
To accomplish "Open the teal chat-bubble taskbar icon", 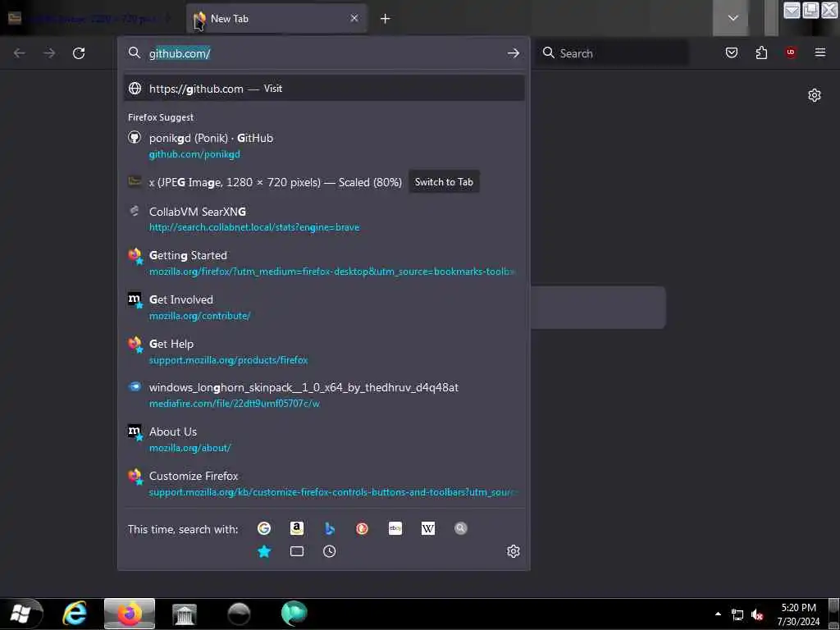I will pos(294,614).
